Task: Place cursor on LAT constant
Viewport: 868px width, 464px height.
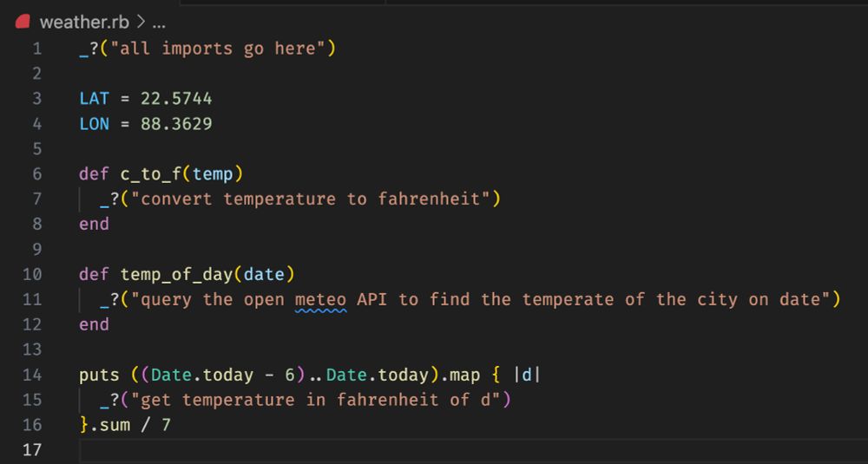Action: click(x=94, y=98)
